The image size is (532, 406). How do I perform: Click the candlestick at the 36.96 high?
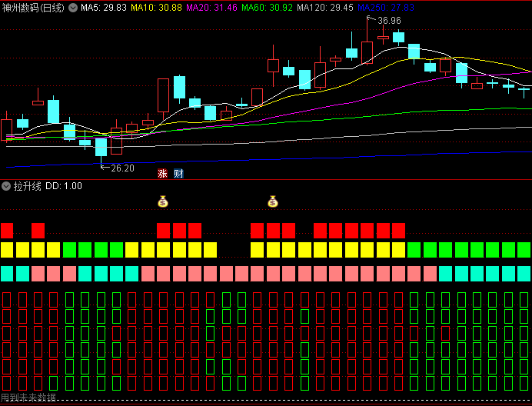(x=367, y=51)
